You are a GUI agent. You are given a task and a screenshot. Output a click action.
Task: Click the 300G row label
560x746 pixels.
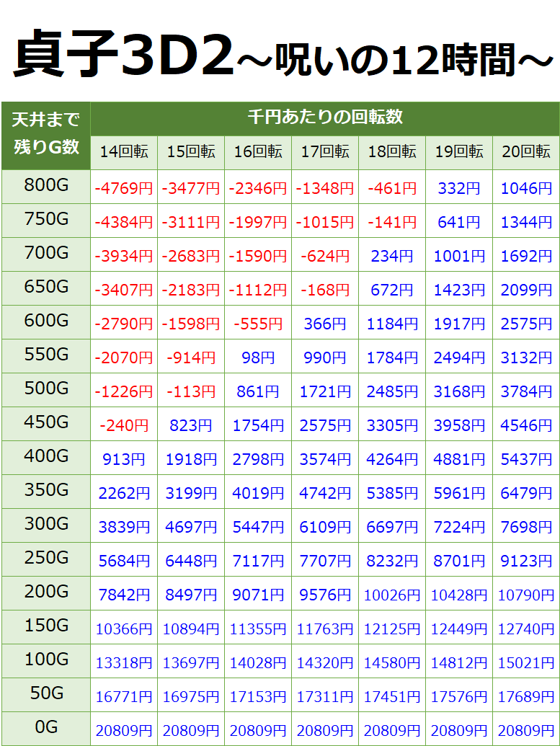pyautogui.click(x=45, y=525)
